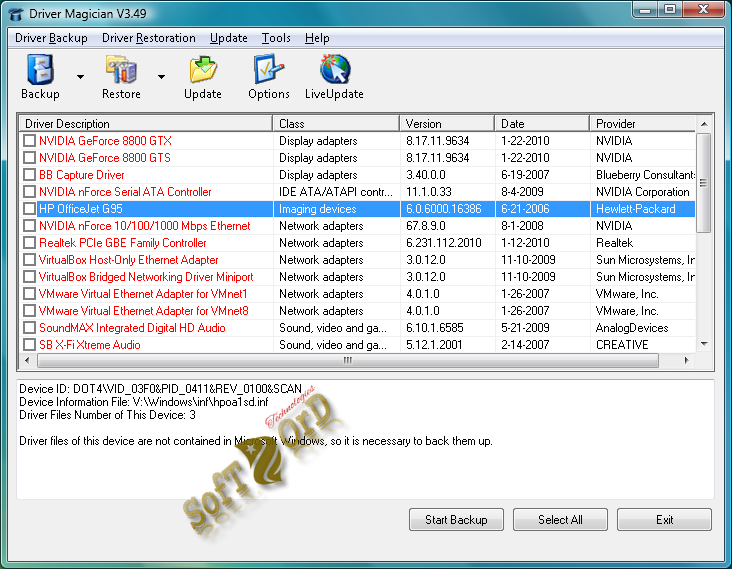The width and height of the screenshot is (732, 569).
Task: Click the Device ID text line
Action: (x=161, y=389)
